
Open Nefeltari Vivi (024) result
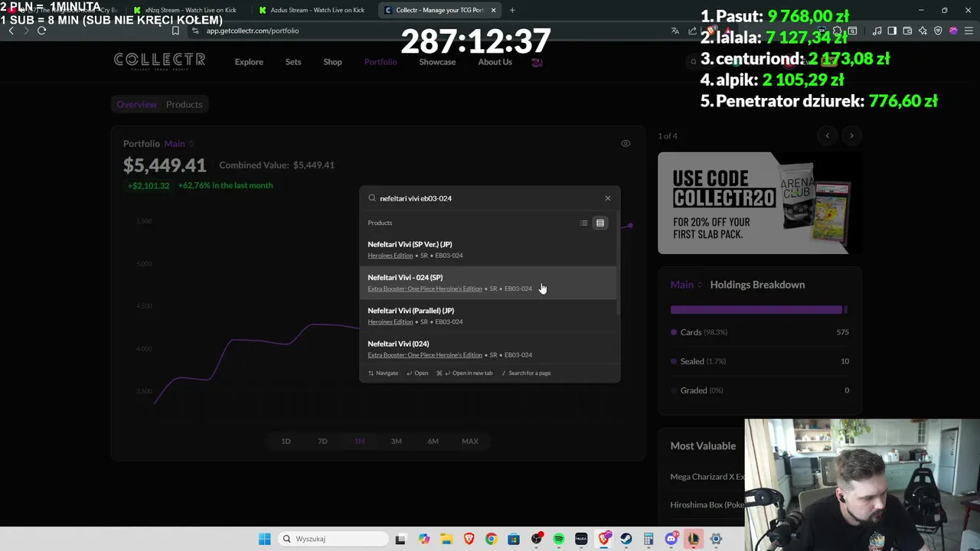[x=488, y=349]
